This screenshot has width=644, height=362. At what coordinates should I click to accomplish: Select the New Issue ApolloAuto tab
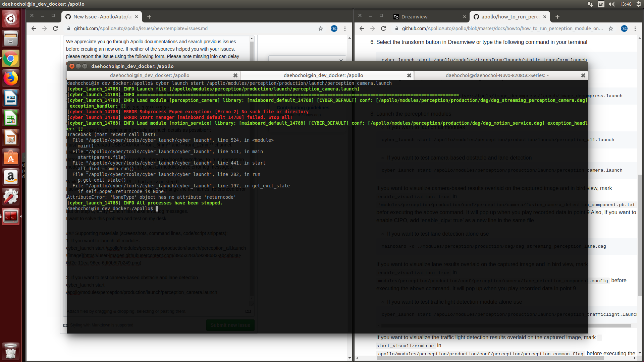(x=102, y=17)
